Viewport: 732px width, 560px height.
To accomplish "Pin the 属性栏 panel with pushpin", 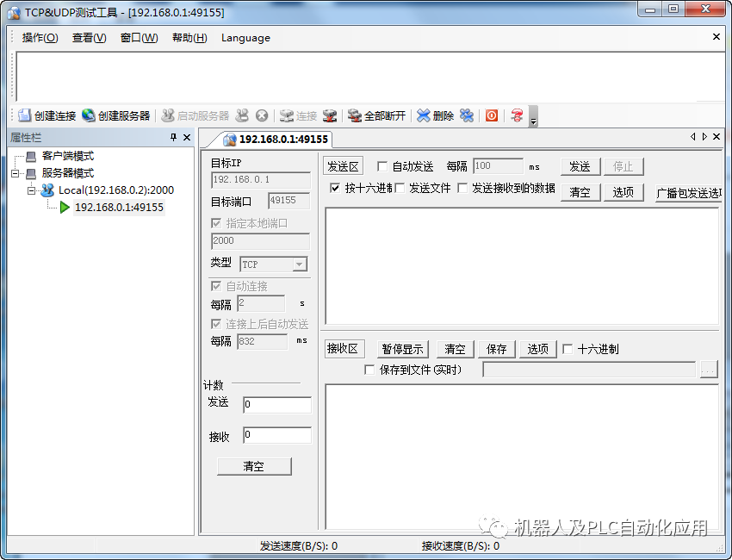I will click(x=174, y=137).
